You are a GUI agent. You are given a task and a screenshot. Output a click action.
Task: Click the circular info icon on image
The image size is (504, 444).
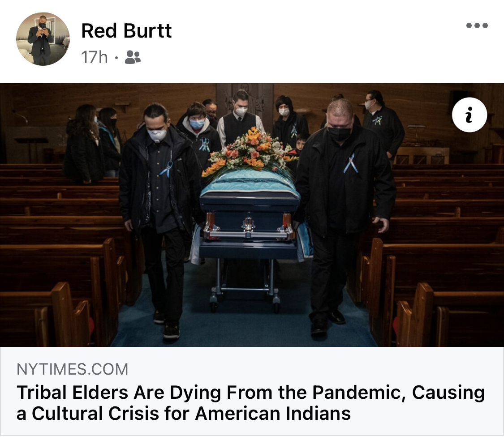pos(470,115)
